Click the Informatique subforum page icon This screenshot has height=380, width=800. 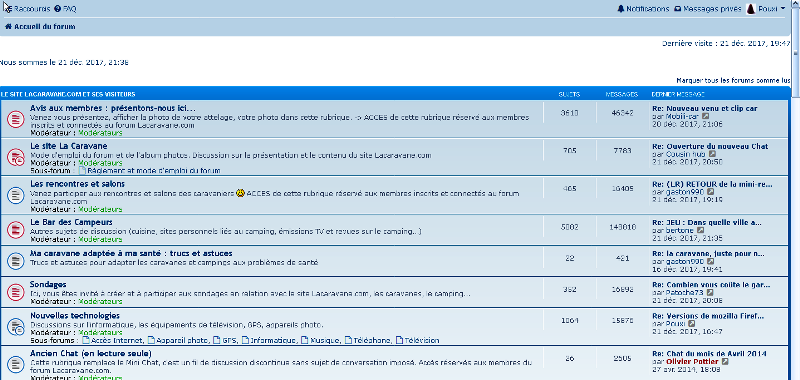[245, 340]
